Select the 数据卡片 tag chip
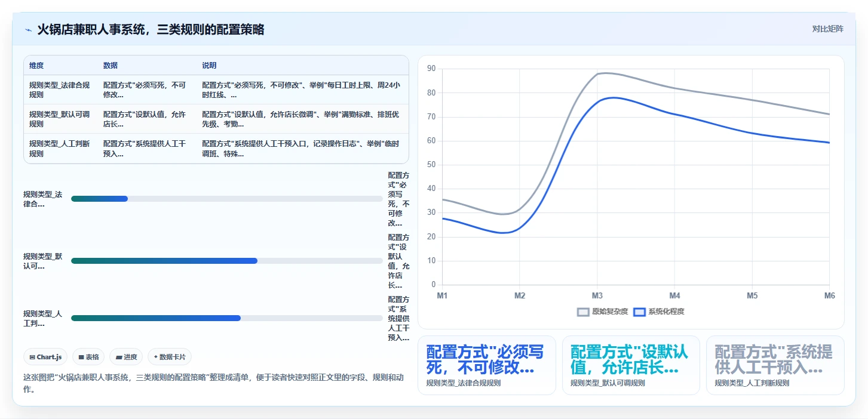Screen dimensions: 868x419 pos(170,357)
